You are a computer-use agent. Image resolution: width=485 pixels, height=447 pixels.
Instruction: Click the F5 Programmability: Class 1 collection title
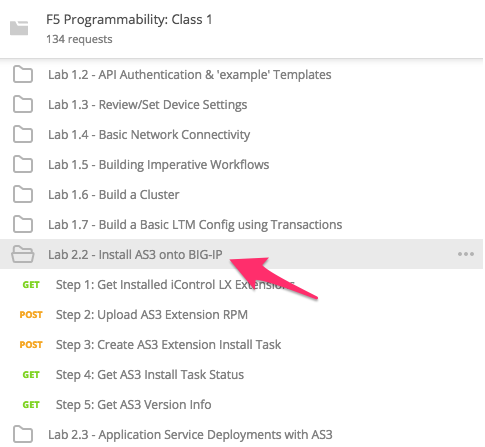(x=129, y=20)
